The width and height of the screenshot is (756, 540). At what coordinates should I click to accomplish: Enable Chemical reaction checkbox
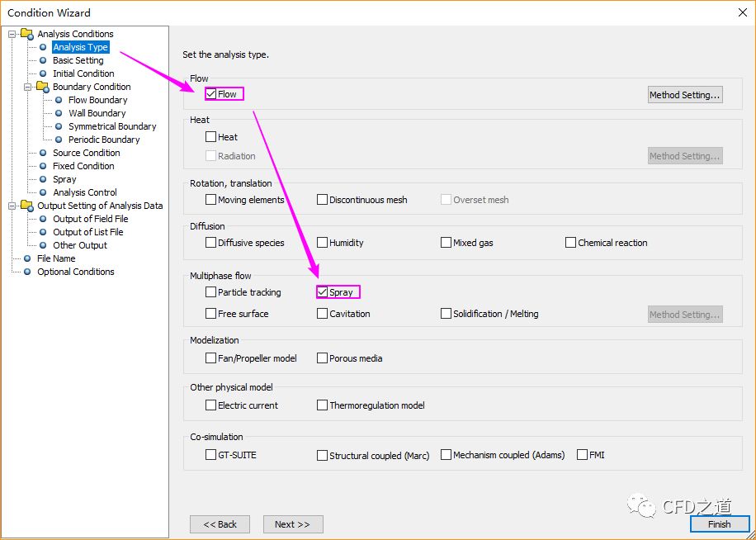(x=570, y=243)
